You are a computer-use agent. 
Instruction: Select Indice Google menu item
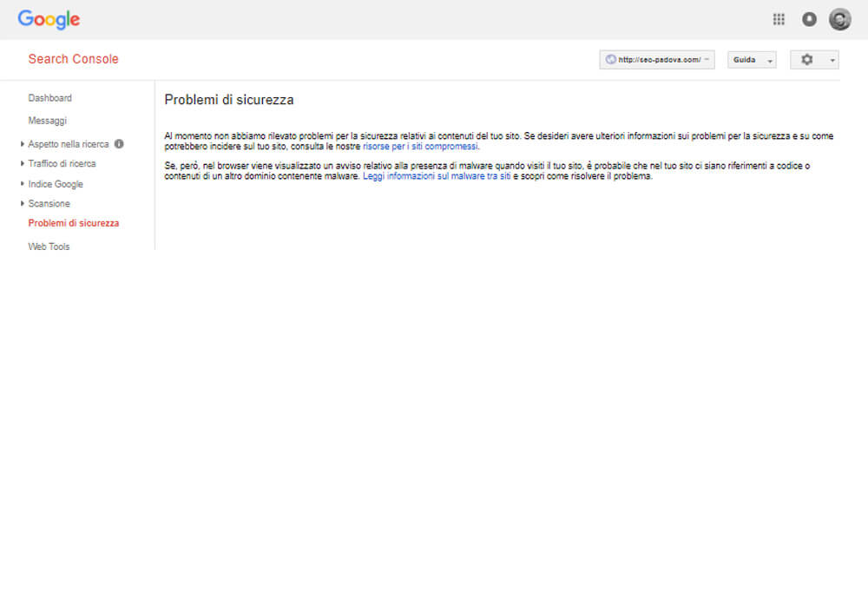tap(56, 184)
